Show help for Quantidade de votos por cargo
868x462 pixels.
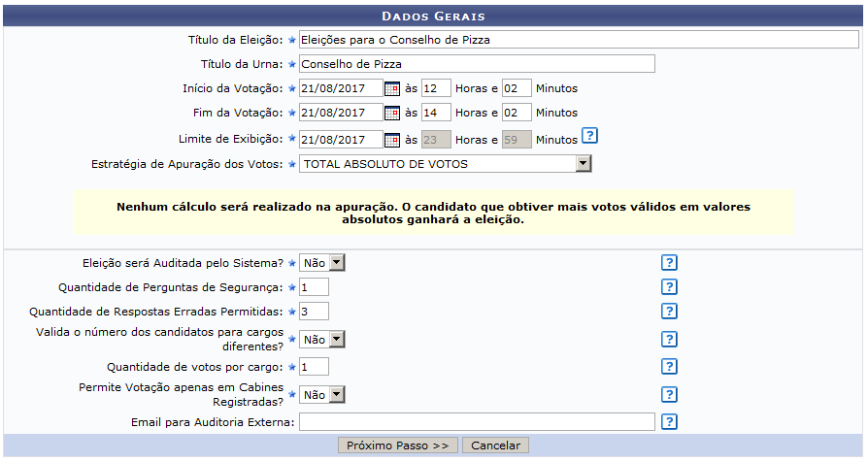(668, 366)
